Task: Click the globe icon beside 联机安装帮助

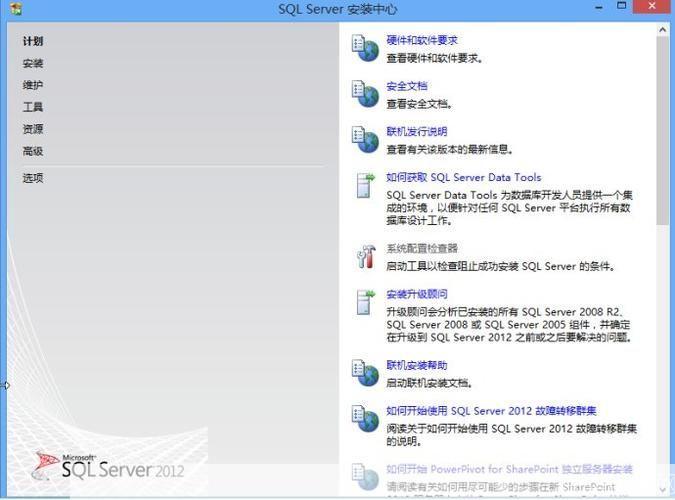Action: tap(364, 373)
